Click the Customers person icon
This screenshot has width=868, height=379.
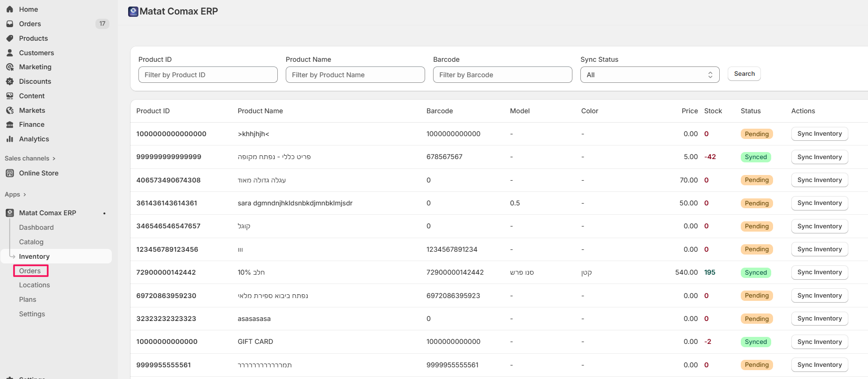pos(10,53)
